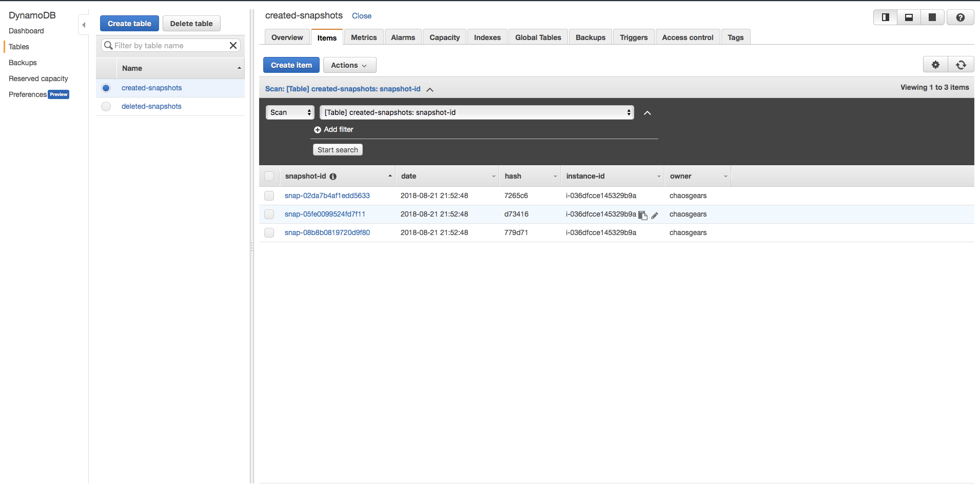Check the box for snap-02da7b4af1edd5633
The height and width of the screenshot is (486, 980).
(269, 196)
